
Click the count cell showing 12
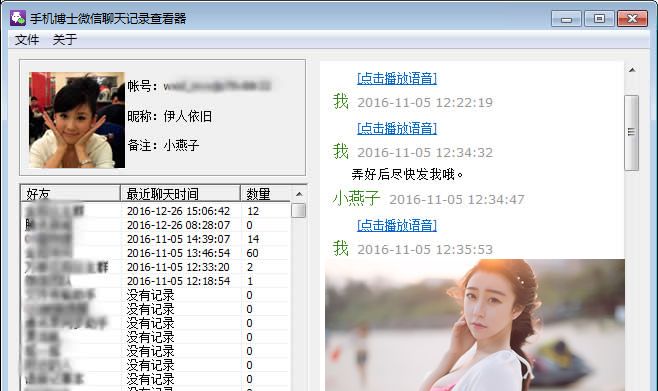(x=253, y=211)
